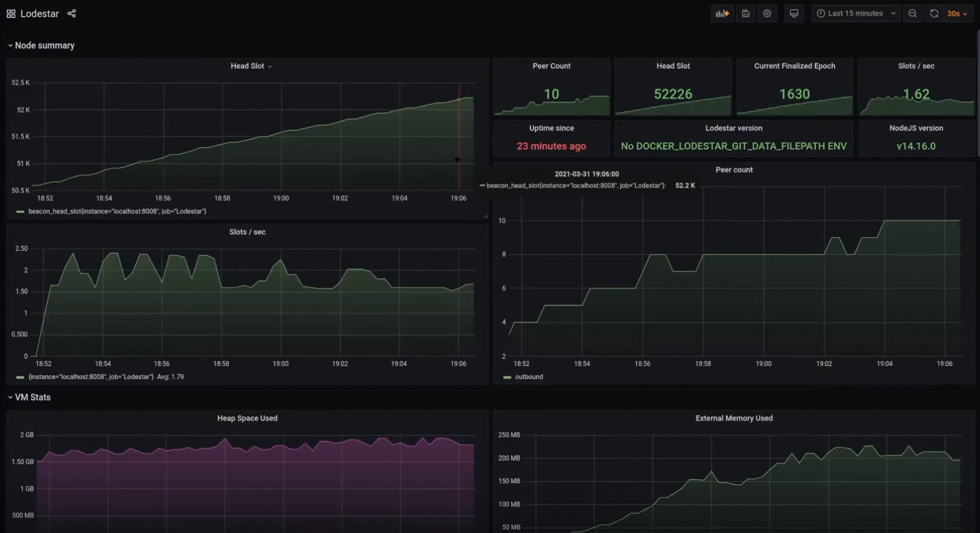Open the Slots / sec graph panel title
980x533 pixels.
(x=247, y=232)
